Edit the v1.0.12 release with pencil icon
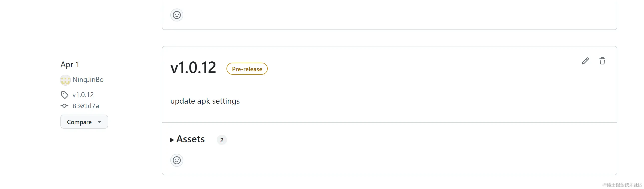The width and height of the screenshot is (644, 189). [x=585, y=61]
